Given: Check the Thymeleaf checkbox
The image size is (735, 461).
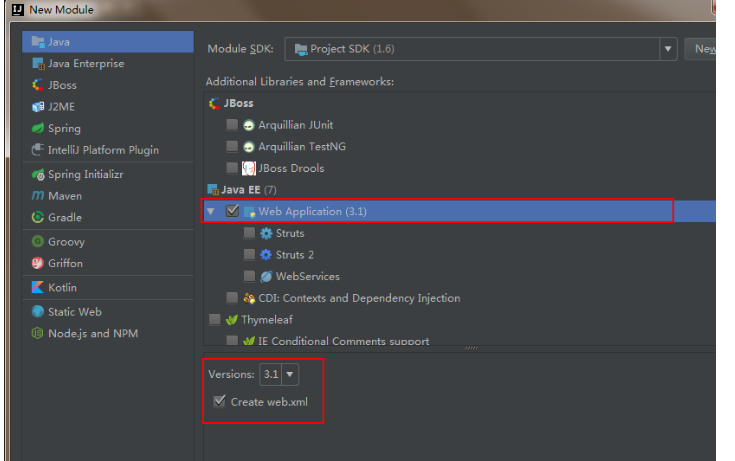Looking at the screenshot, I should [x=215, y=319].
